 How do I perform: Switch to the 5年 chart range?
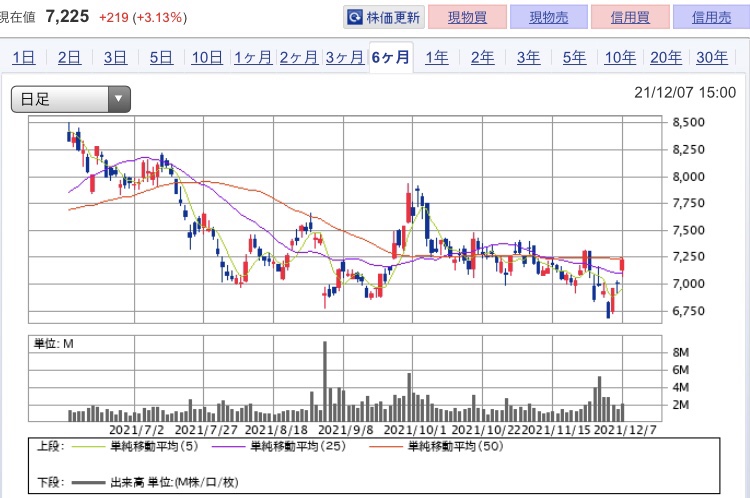pos(574,58)
